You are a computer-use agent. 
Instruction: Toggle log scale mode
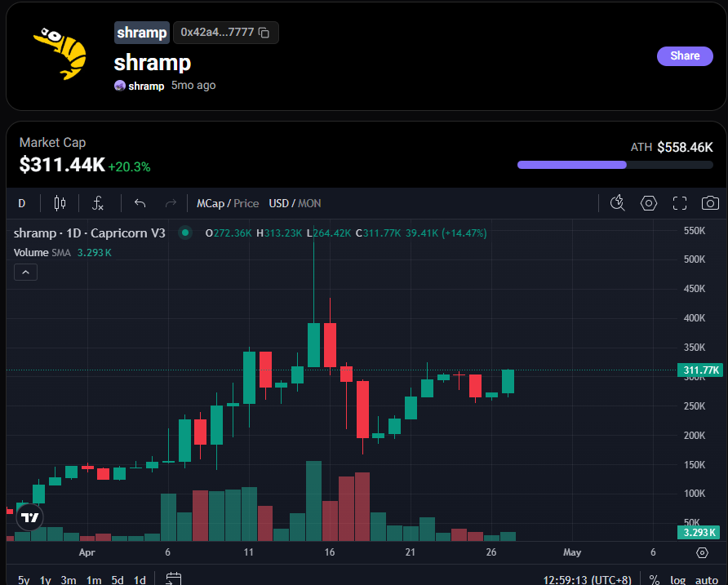[x=678, y=580]
